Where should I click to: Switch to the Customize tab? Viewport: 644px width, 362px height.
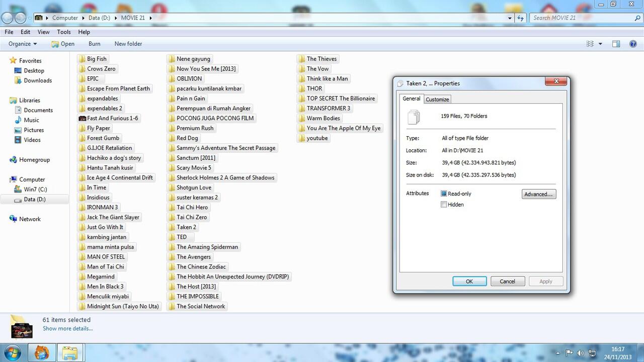coord(437,99)
